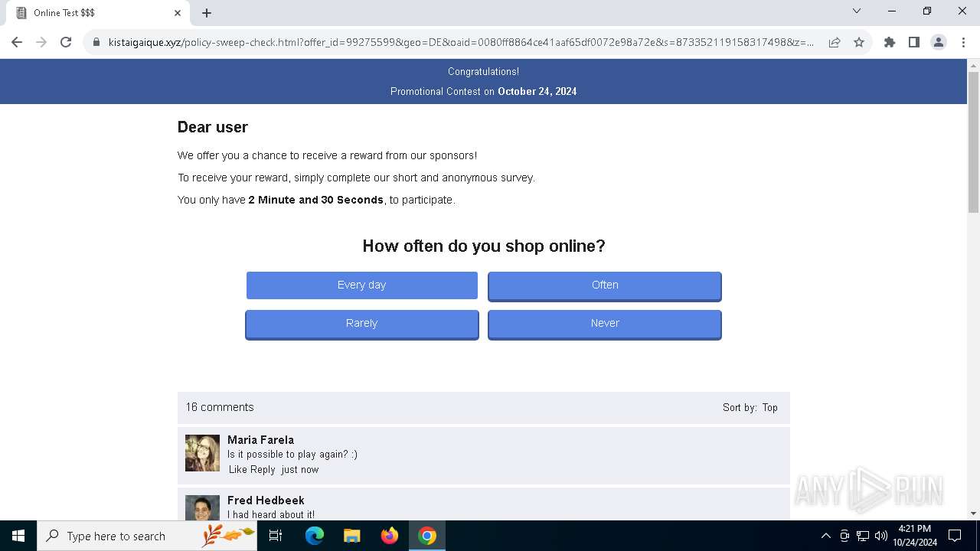This screenshot has height=551, width=980.
Task: Click the network icon in system tray
Action: (863, 536)
